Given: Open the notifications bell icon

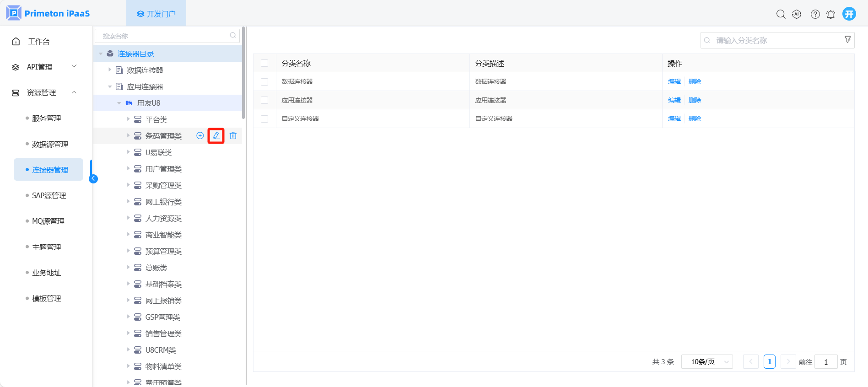Looking at the screenshot, I should click(830, 14).
